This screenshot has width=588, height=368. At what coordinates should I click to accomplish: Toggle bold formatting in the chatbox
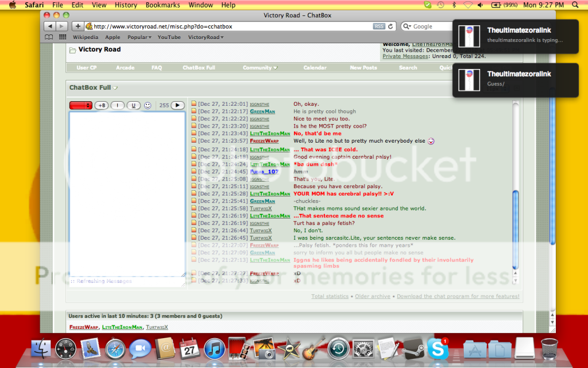point(101,105)
